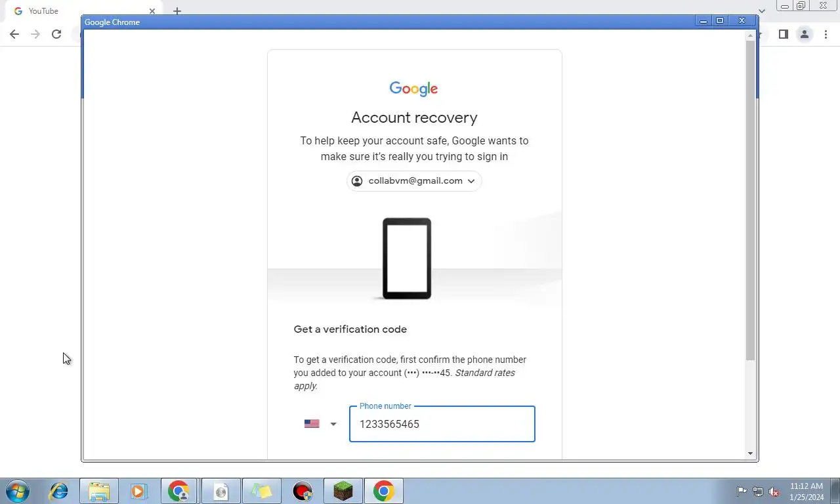Open Minecraft grass block taskbar icon
The image size is (840, 504).
[343, 491]
